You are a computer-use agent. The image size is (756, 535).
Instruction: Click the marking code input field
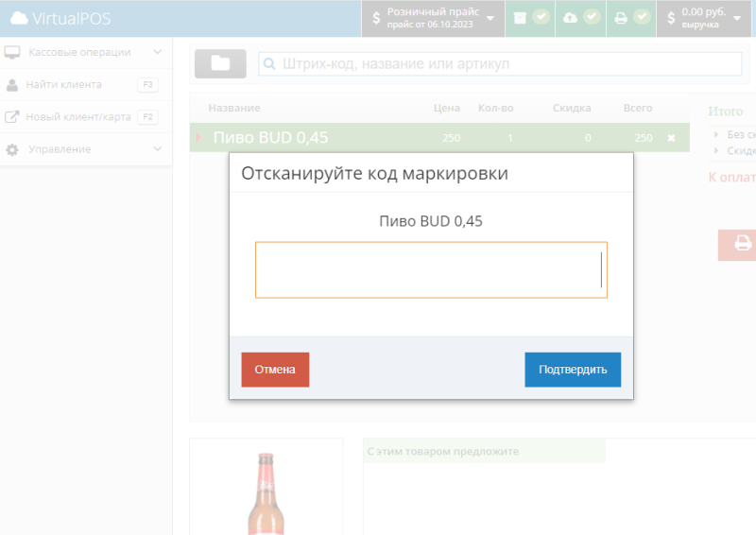coord(431,270)
